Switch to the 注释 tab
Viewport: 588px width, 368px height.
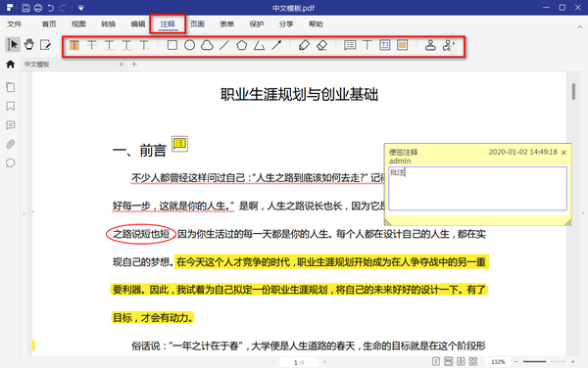pyautogui.click(x=168, y=23)
